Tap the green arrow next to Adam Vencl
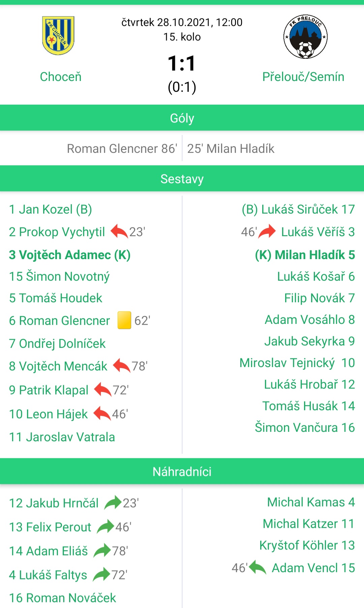Image resolution: width=364 pixels, height=608 pixels. click(x=258, y=568)
